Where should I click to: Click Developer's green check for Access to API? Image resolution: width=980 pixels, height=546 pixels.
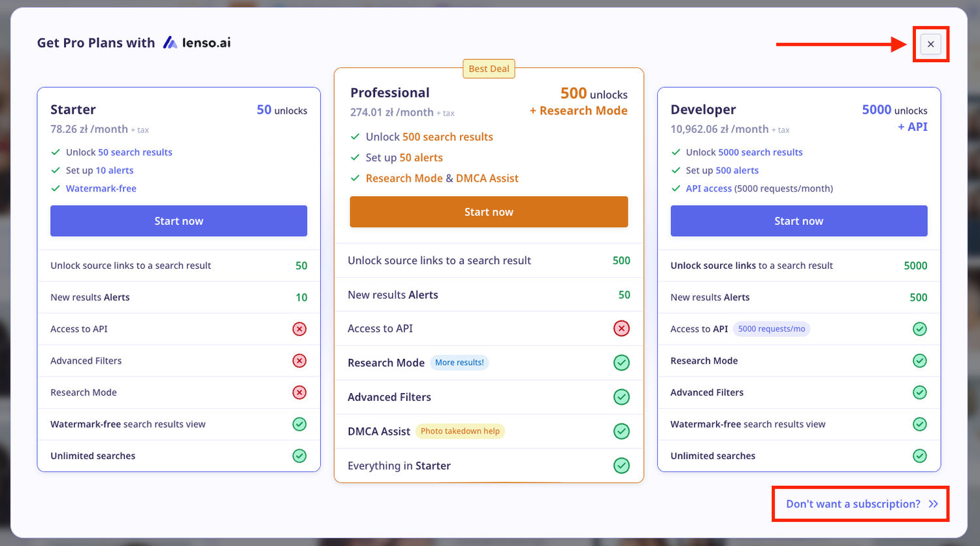click(x=920, y=329)
